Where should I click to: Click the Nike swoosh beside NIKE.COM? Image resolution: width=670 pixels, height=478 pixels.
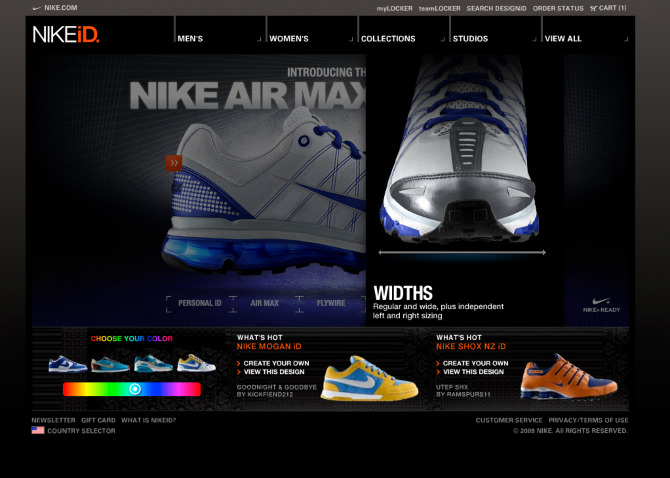(x=37, y=8)
